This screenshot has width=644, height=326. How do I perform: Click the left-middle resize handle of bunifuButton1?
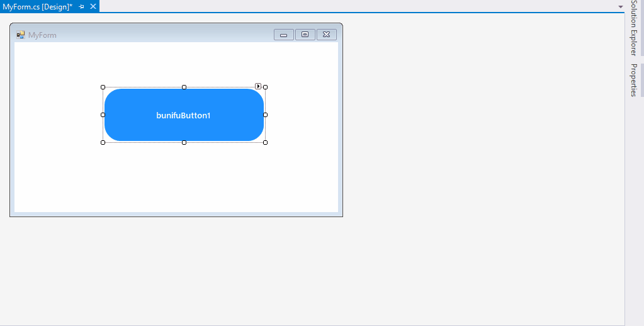[x=103, y=115]
